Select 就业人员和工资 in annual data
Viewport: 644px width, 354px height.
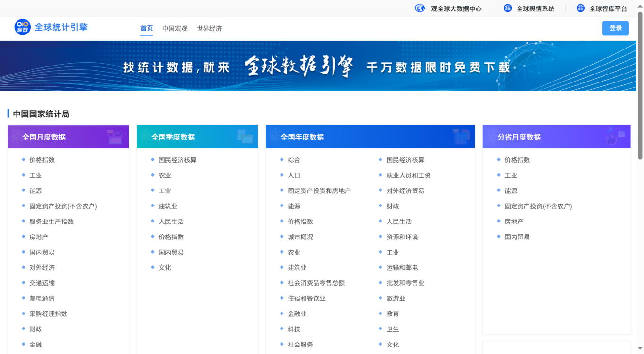coord(408,175)
